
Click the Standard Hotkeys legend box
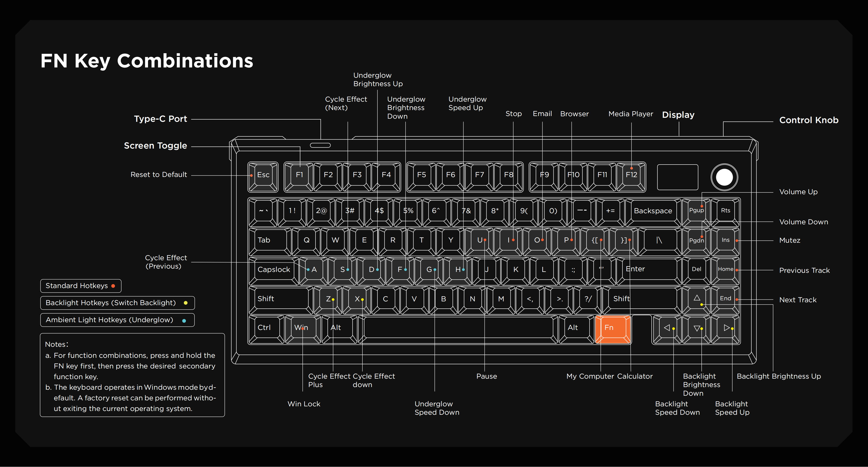81,286
